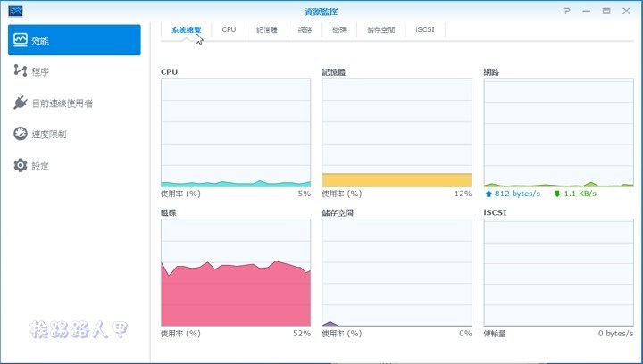Click the pink 磁碟 usage chart
This screenshot has height=364, width=643.
pyautogui.click(x=236, y=272)
